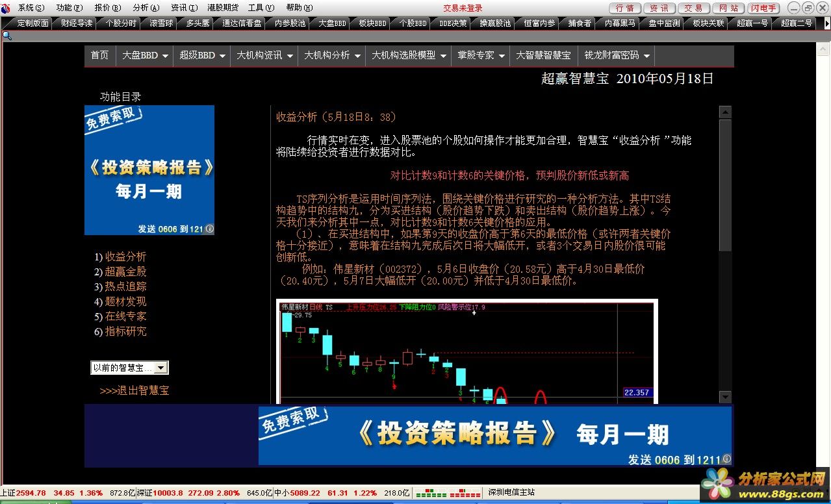Image resolution: width=831 pixels, height=504 pixels.
Task: Switch to the 盘中监测 tab
Action: click(664, 23)
